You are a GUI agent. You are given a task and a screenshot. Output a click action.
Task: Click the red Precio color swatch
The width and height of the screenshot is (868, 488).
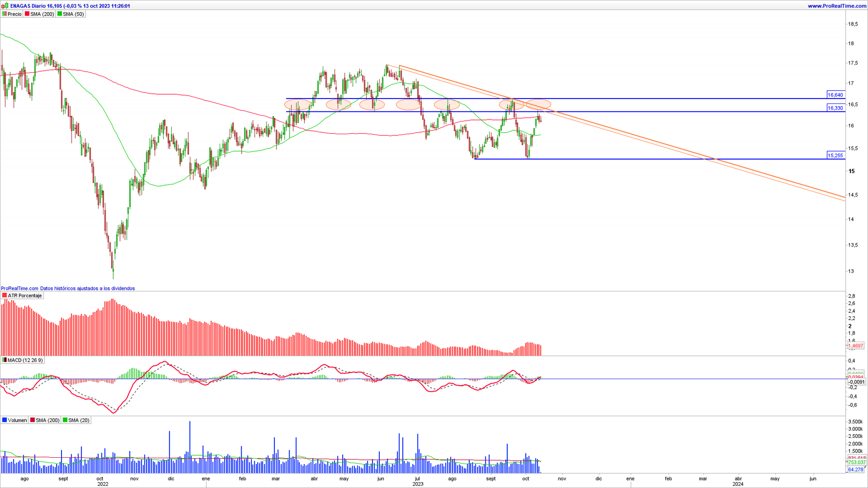point(4,14)
